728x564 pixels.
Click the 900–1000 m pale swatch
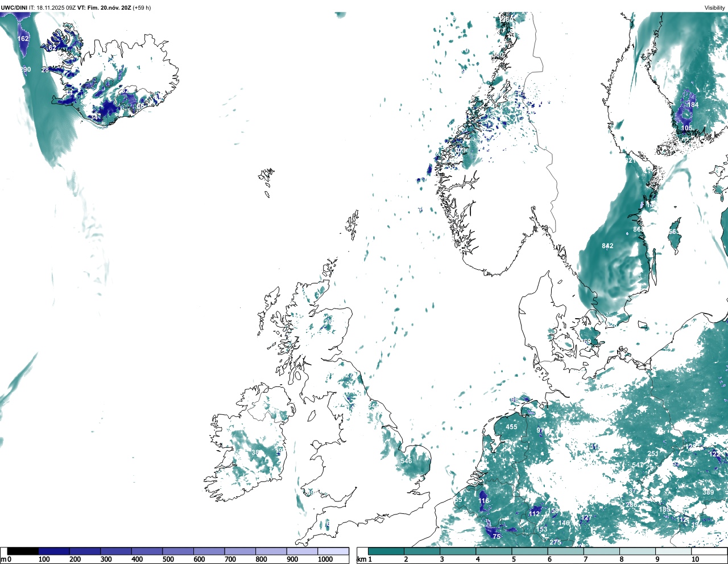pyautogui.click(x=302, y=551)
